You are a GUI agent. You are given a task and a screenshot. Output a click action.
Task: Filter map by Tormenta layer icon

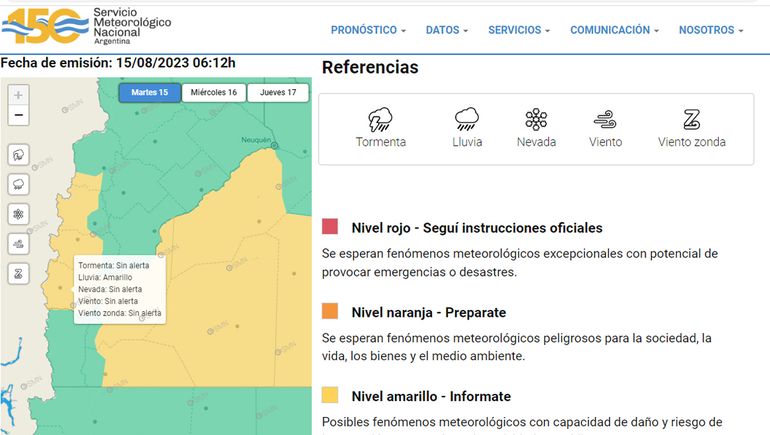point(18,155)
